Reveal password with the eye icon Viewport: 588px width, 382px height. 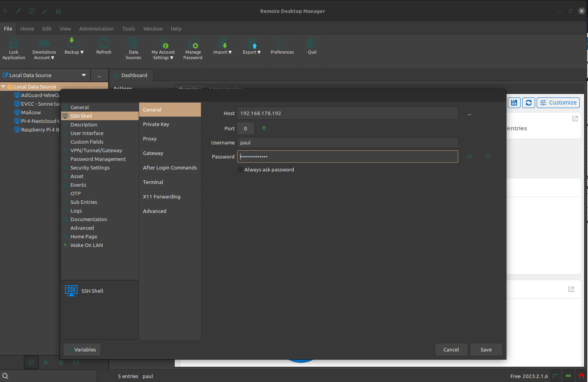pyautogui.click(x=470, y=157)
